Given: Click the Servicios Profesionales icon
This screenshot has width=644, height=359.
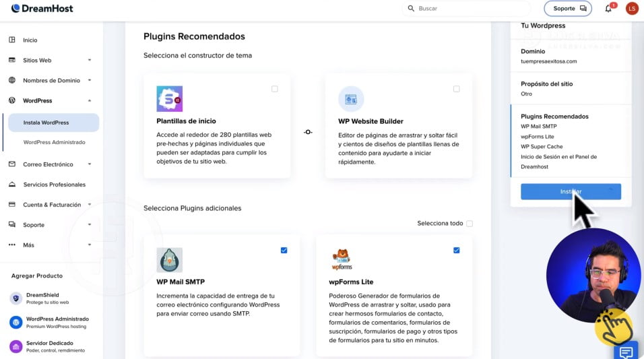Looking at the screenshot, I should (x=12, y=185).
